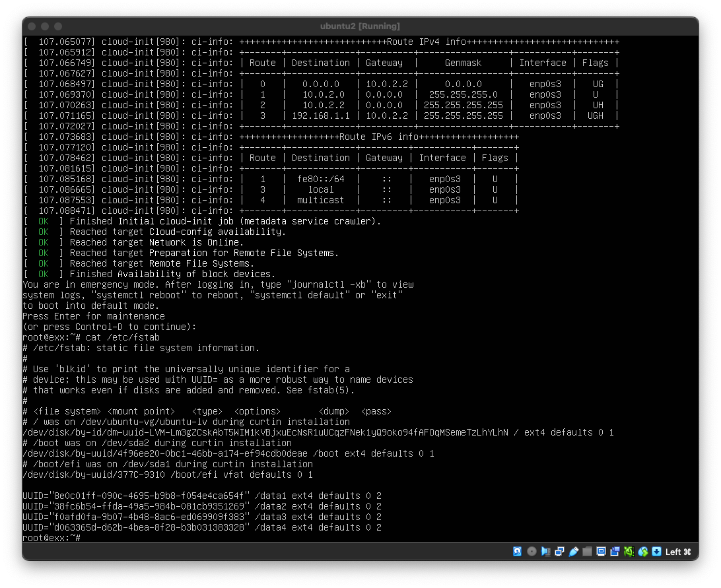Click the 'fe80::/64' IPv6 destination cell

321,179
